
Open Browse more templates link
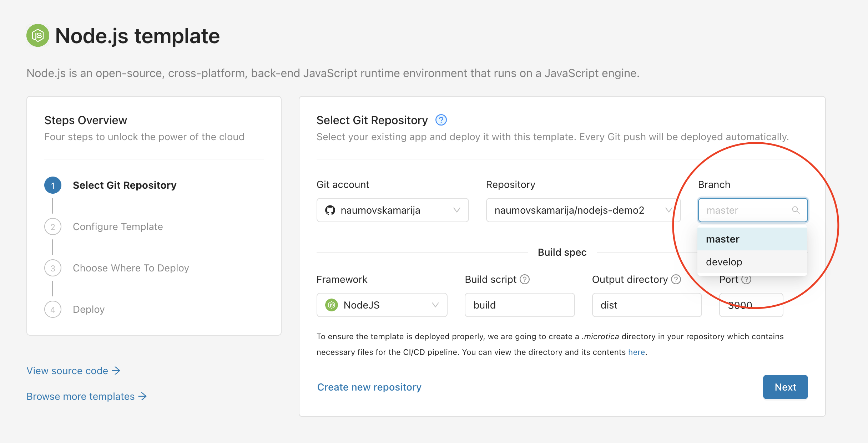point(87,396)
